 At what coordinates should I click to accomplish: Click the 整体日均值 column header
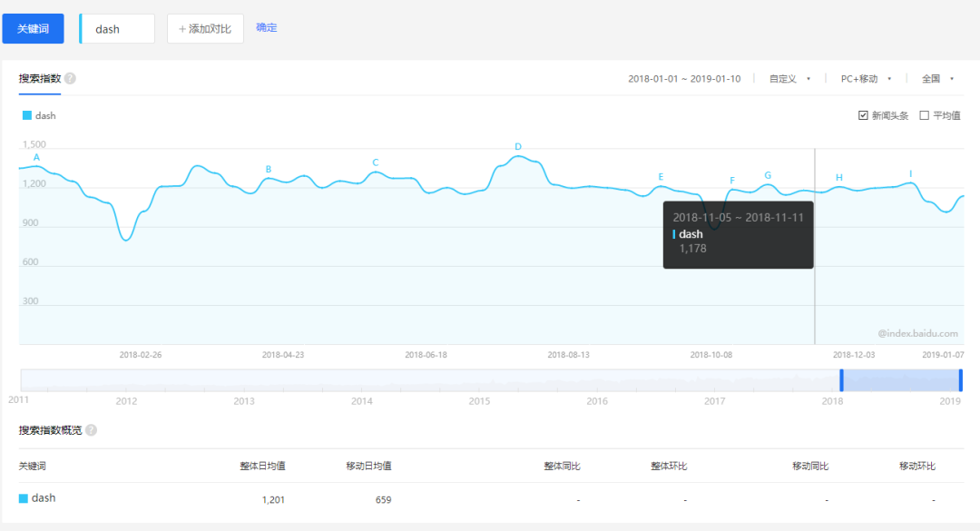(262, 466)
